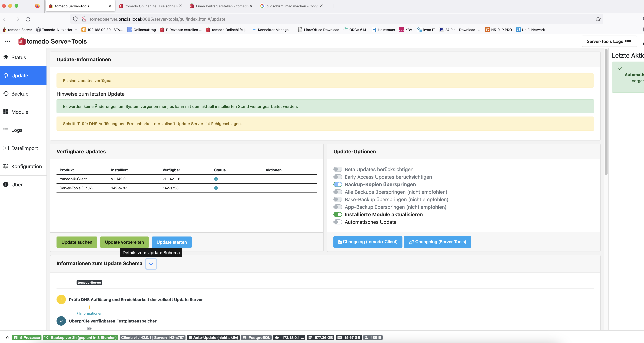Toggle Early Access Updates berücksichtigen switch
644x343 pixels.
coord(337,177)
